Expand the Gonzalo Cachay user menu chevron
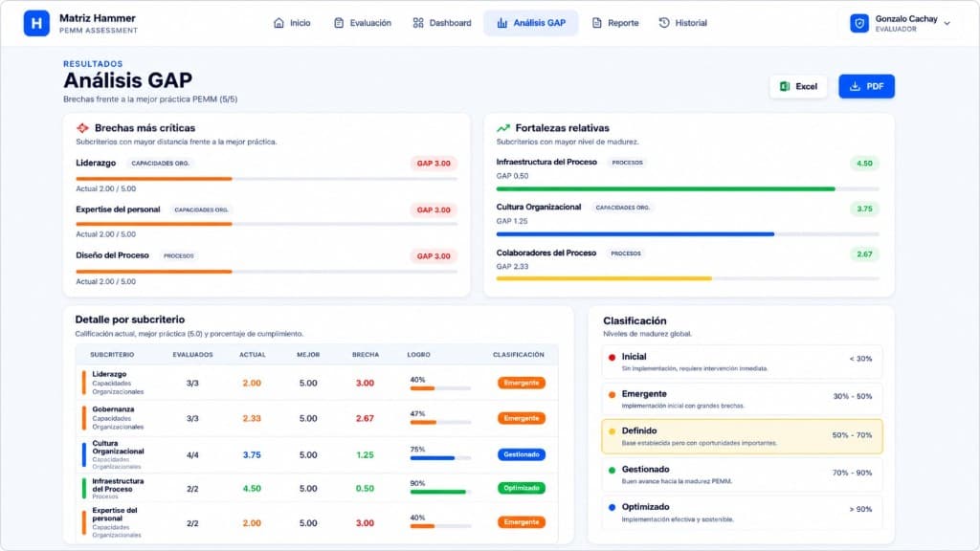The image size is (980, 551). [947, 24]
